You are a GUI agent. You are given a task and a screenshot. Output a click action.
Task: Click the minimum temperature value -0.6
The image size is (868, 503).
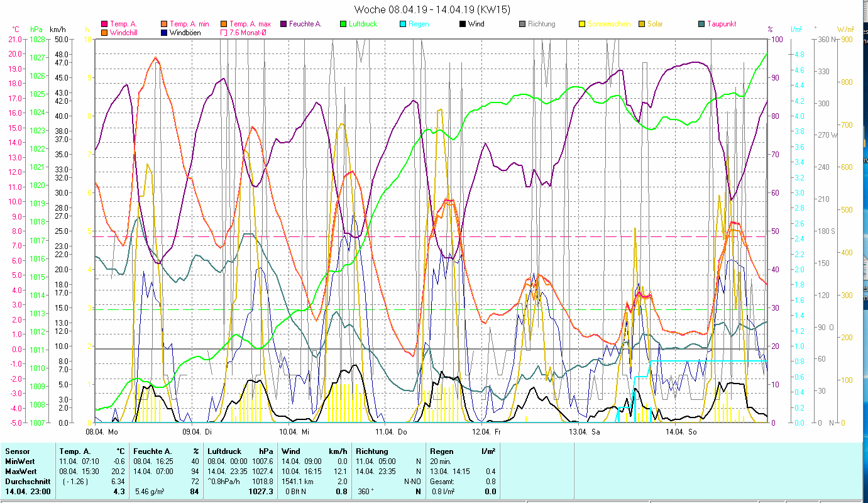119,462
